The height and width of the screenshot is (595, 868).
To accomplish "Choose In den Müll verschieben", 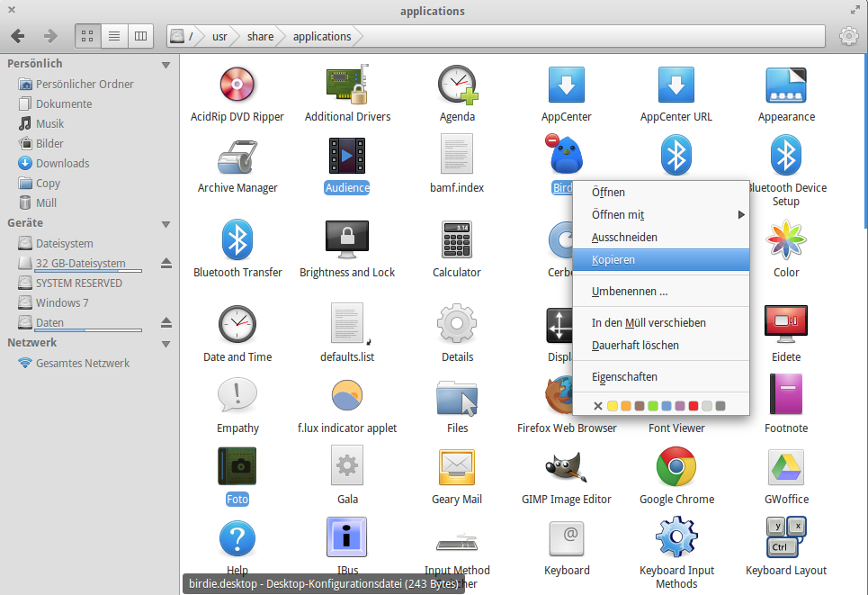I will (x=661, y=322).
